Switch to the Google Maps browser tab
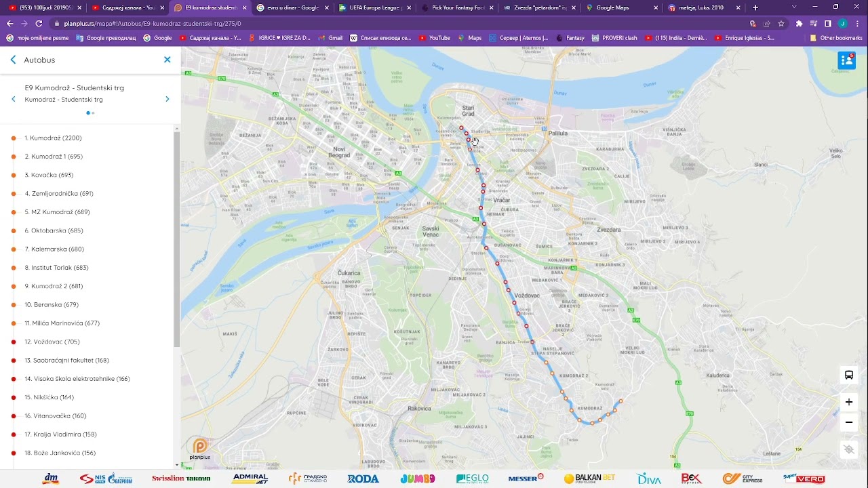 pyautogui.click(x=623, y=7)
